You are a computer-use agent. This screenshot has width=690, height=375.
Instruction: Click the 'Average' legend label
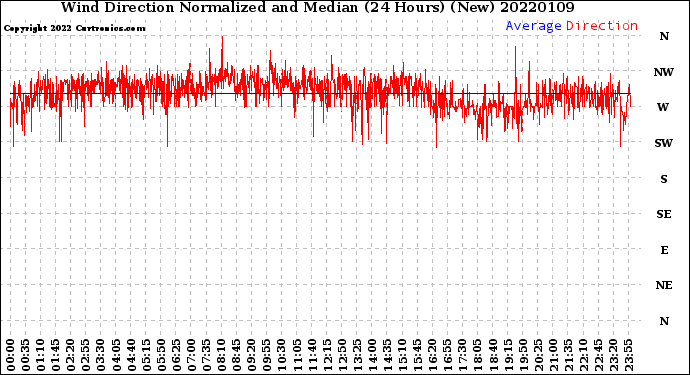point(533,26)
